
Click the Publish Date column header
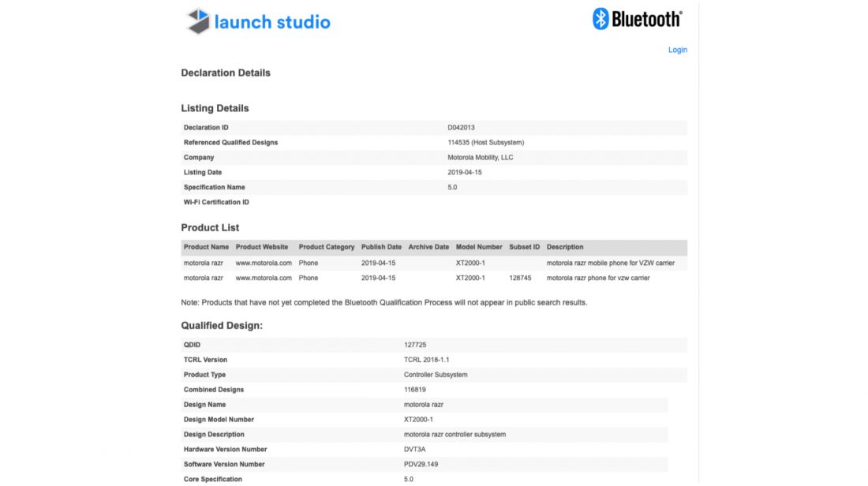(x=381, y=247)
